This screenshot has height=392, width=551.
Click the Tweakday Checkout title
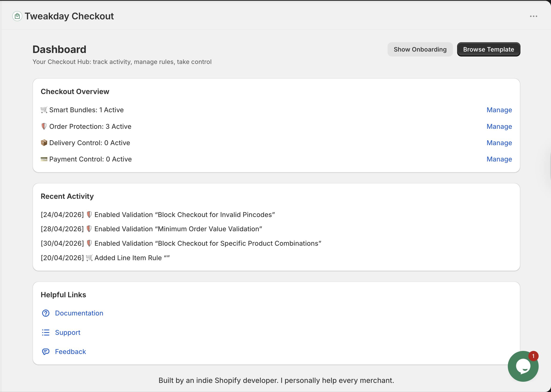69,16
